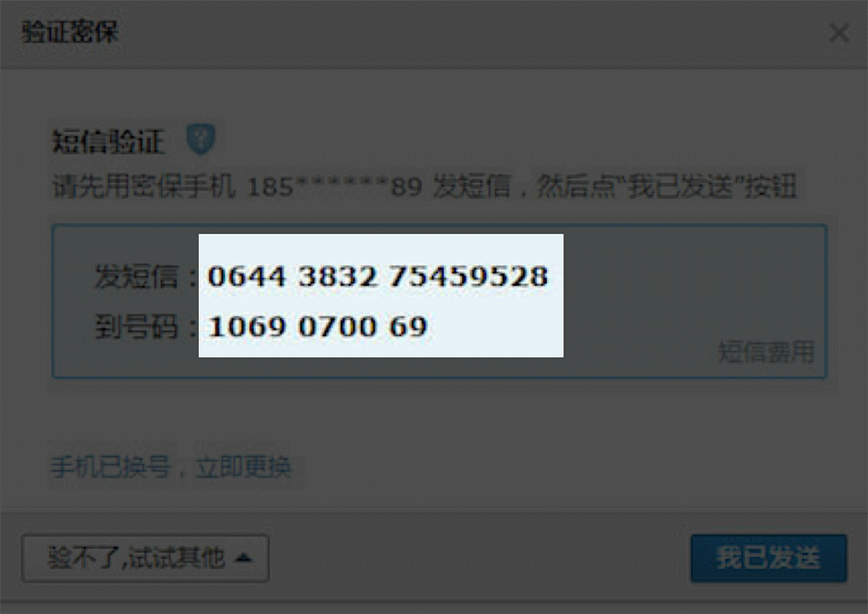The image size is (868, 614).
Task: Click the up-arrow triangle on 验不了,试试其他
Action: click(x=243, y=558)
